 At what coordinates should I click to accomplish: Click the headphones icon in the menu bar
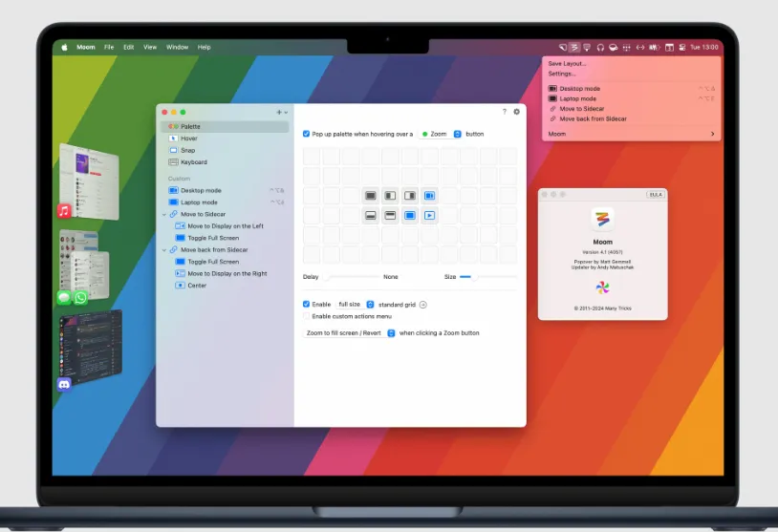(x=600, y=47)
